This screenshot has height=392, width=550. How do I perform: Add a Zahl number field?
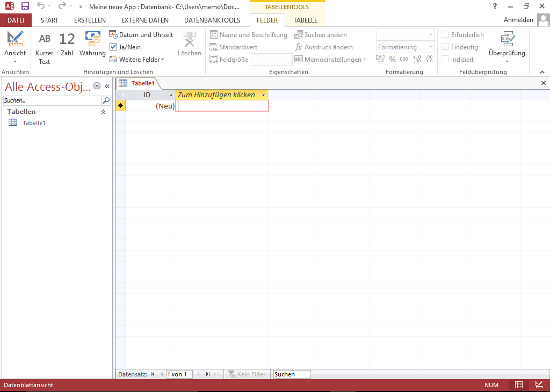click(x=67, y=39)
